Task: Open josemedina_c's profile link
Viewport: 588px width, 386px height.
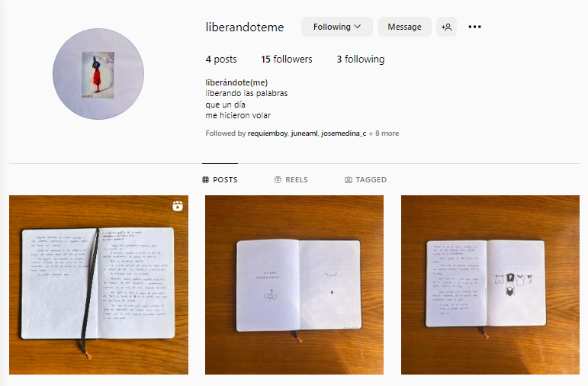Action: [343, 133]
